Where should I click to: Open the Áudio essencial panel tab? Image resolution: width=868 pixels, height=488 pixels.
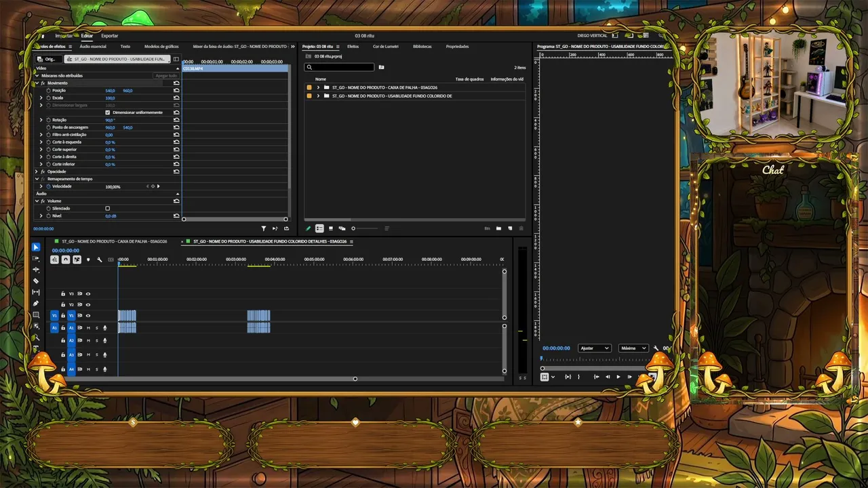point(93,47)
